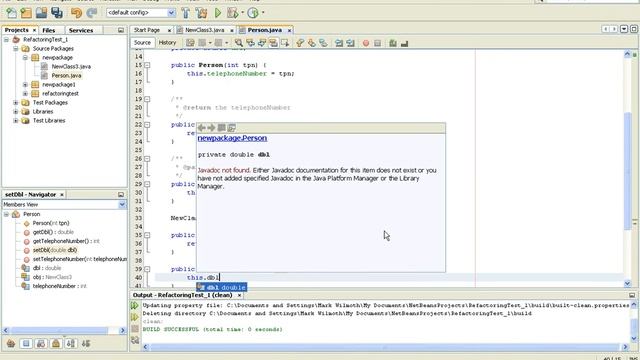Select dbl double code completion item
The image size is (640, 360).
pyautogui.click(x=222, y=287)
